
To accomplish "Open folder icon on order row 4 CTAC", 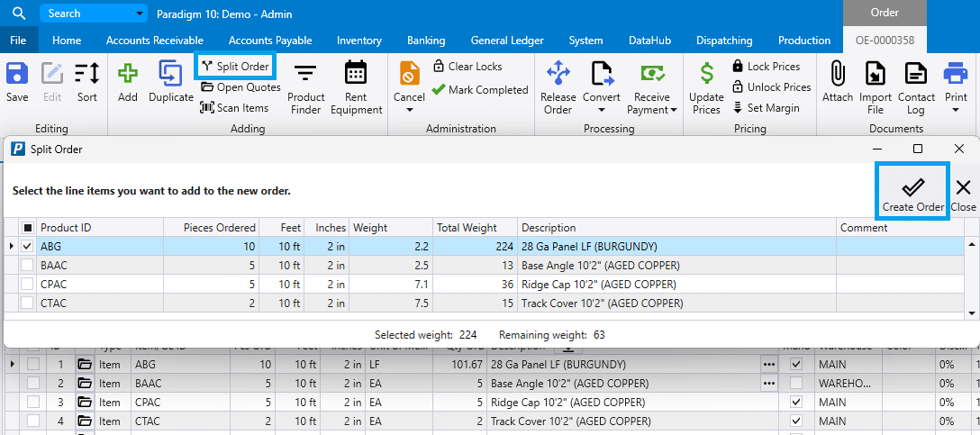I will coord(85,420).
